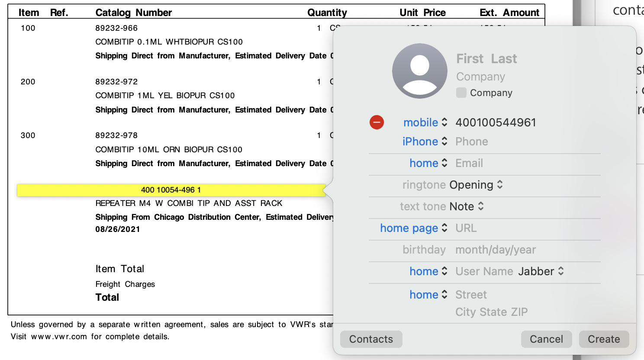Viewport: 644px width, 360px height.
Task: Edit the First Last name field
Action: (x=486, y=58)
